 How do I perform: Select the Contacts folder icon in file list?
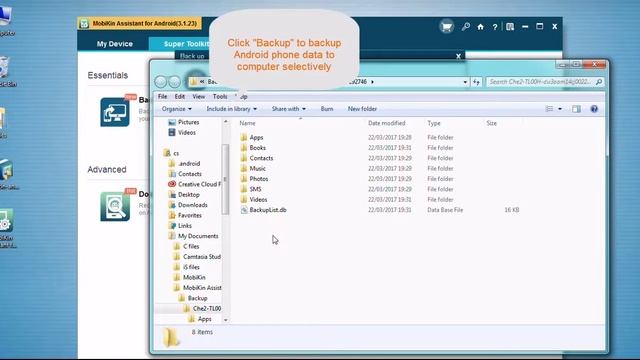(244, 158)
